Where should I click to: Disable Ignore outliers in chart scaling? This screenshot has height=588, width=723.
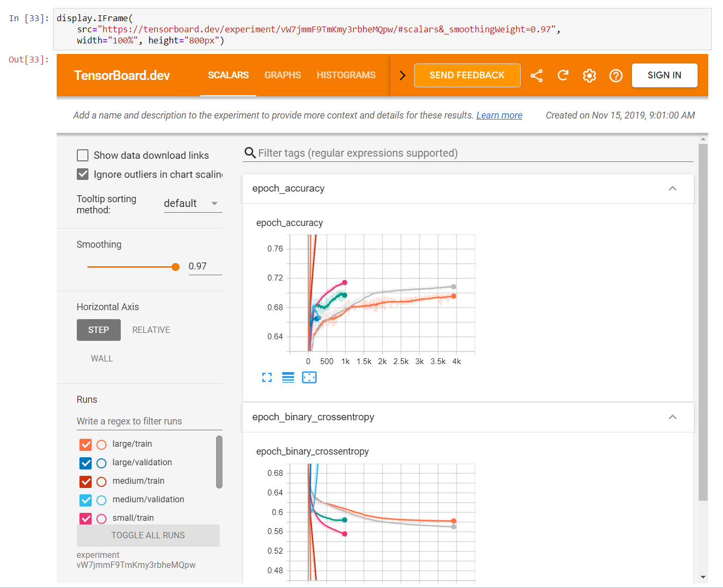coord(83,174)
